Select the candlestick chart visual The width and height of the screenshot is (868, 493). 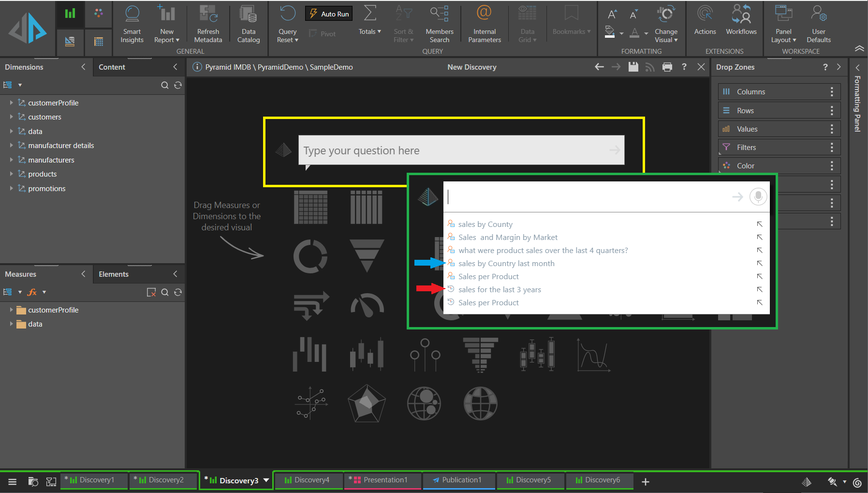[367, 355]
